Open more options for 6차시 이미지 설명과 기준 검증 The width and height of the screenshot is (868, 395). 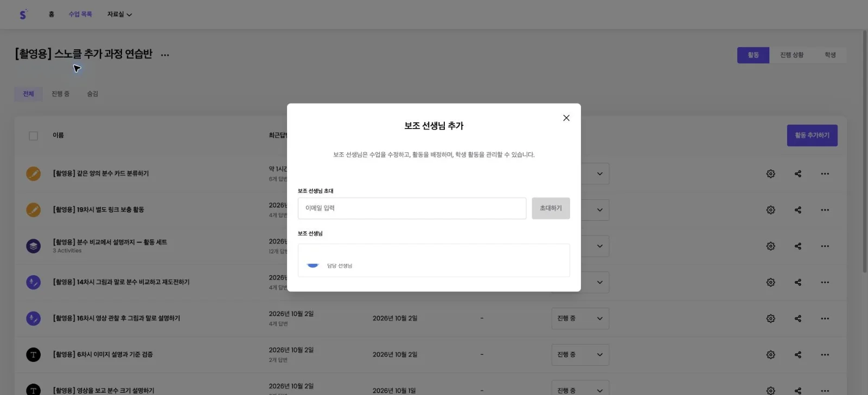coord(825,355)
